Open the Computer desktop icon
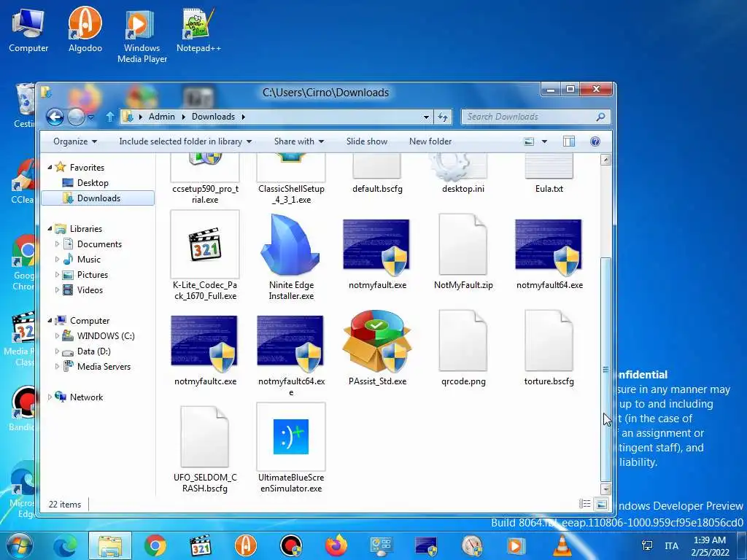This screenshot has width=747, height=560. tap(28, 29)
